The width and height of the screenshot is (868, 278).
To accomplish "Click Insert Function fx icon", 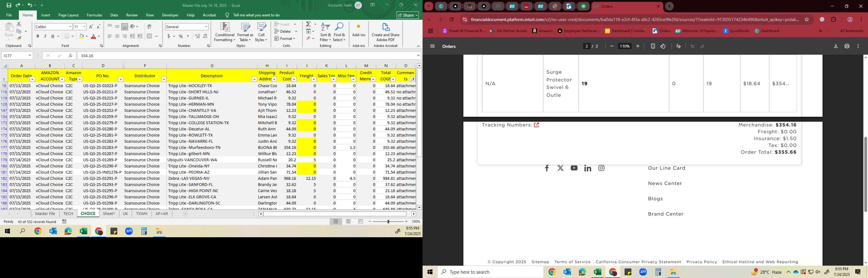I will tap(70, 56).
